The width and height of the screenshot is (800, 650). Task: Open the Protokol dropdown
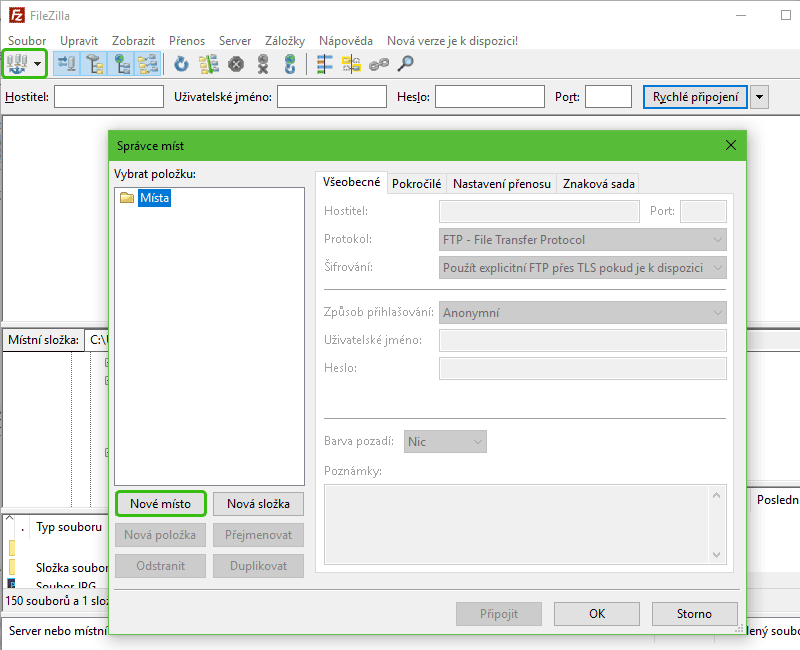[x=582, y=239]
